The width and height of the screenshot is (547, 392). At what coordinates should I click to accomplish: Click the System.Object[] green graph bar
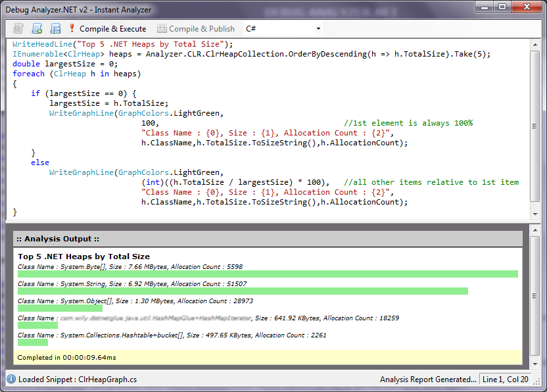tap(60, 308)
